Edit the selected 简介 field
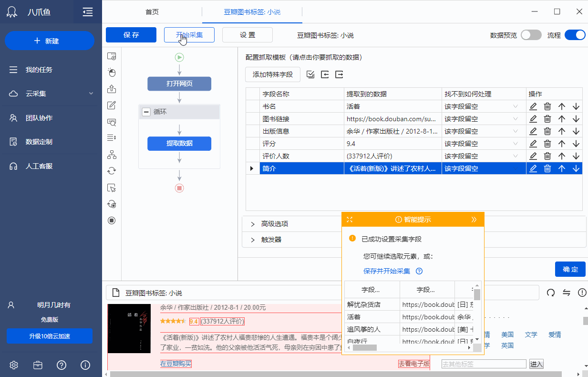The height and width of the screenshot is (377, 588). [x=533, y=168]
